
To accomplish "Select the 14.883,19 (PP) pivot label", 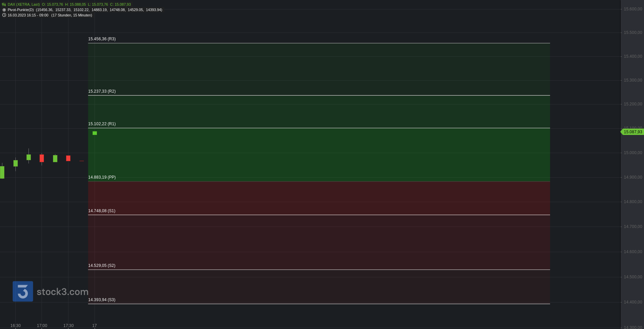I will [102, 177].
